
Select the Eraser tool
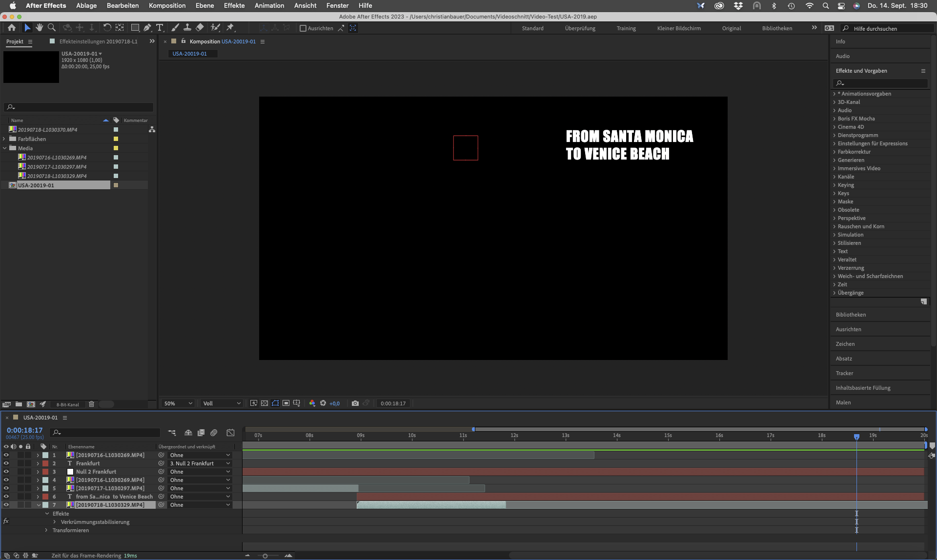tap(200, 28)
